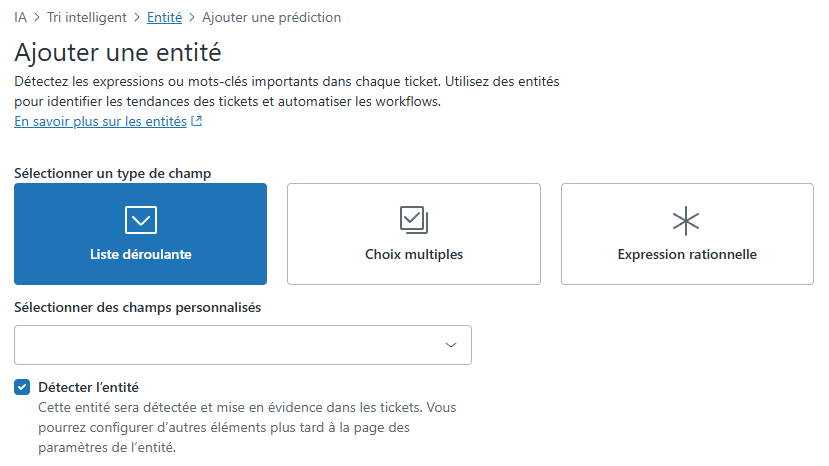Open the Sélectionner des champs personnalisés combo box
This screenshot has height=466, width=829.
[243, 345]
